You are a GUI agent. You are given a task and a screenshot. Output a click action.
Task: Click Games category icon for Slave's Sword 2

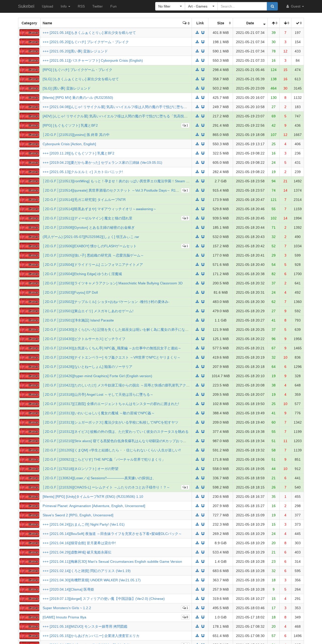[x=29, y=515]
